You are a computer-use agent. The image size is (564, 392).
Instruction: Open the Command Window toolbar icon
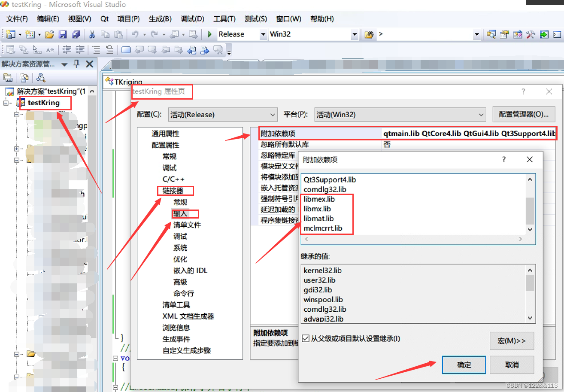coord(557,34)
